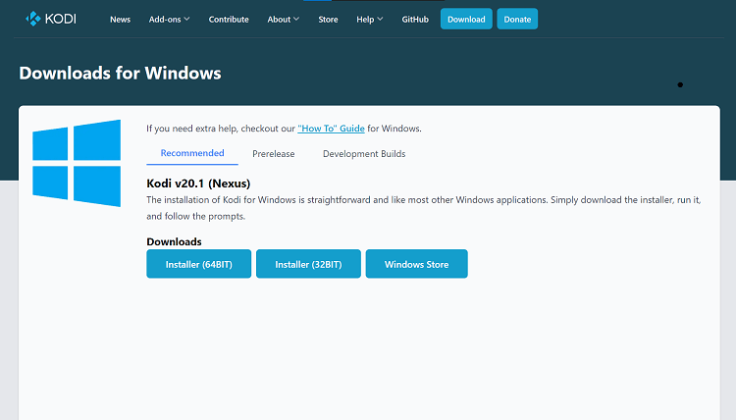Switch to Development Builds tab
The width and height of the screenshot is (736, 420).
click(x=364, y=154)
